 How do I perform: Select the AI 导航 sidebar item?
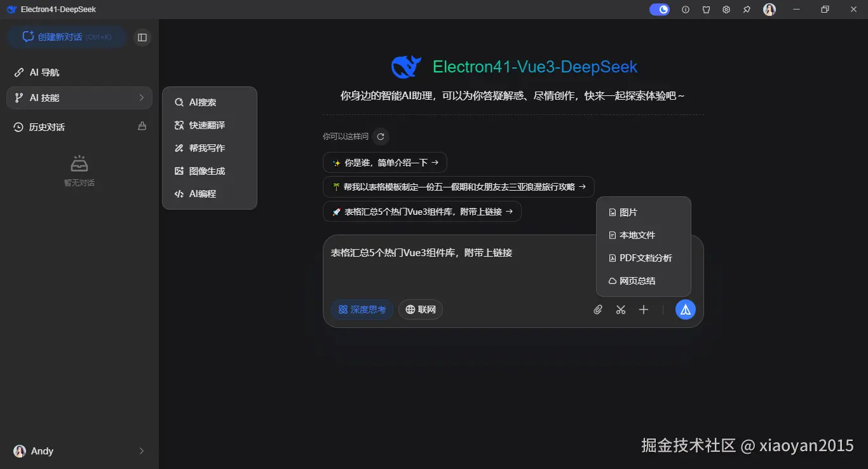click(44, 72)
